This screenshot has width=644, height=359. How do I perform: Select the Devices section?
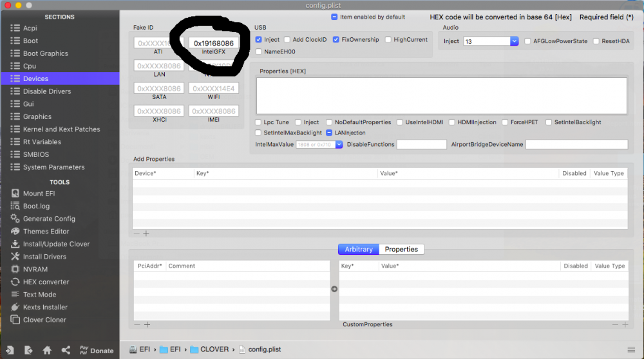60,78
